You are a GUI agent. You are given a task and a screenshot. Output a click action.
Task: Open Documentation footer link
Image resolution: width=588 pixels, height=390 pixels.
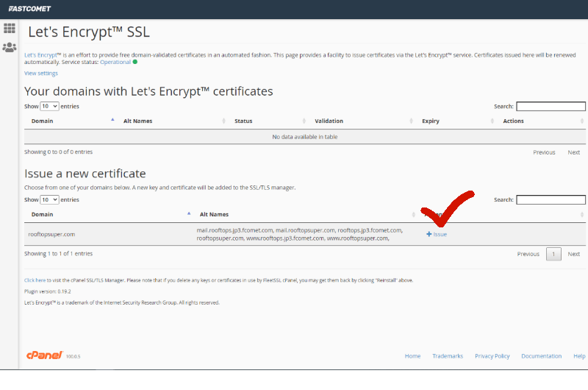(x=541, y=356)
